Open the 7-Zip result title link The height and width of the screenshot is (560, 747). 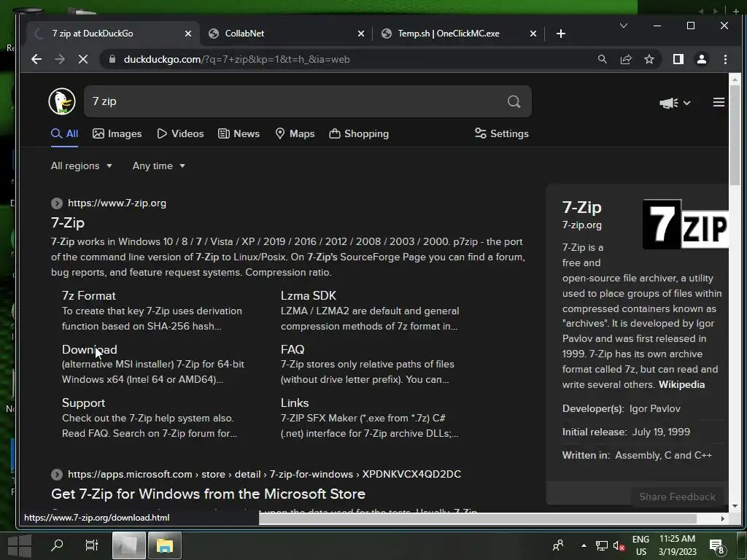(x=68, y=223)
